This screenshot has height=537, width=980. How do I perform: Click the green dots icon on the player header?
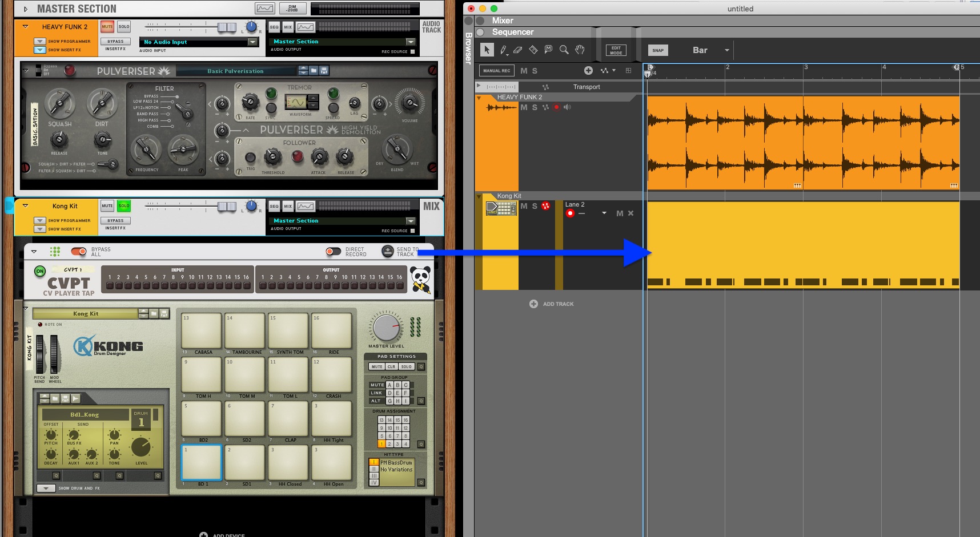coord(55,251)
